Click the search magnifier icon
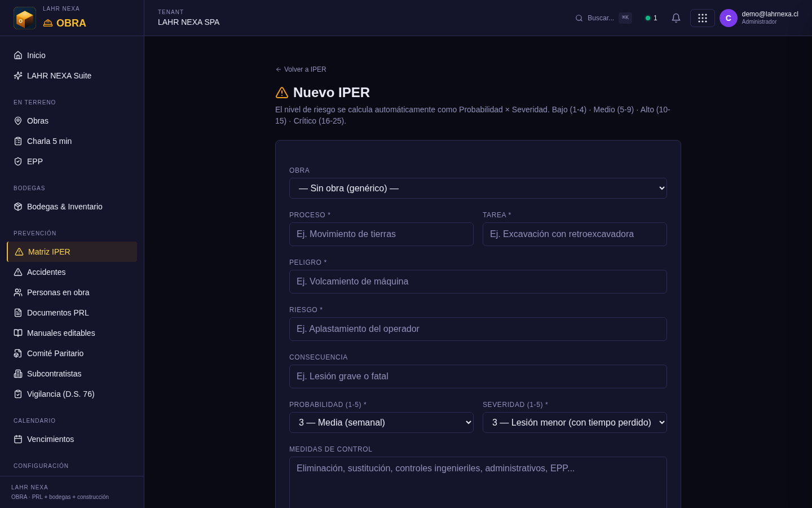The image size is (812, 508). [579, 18]
